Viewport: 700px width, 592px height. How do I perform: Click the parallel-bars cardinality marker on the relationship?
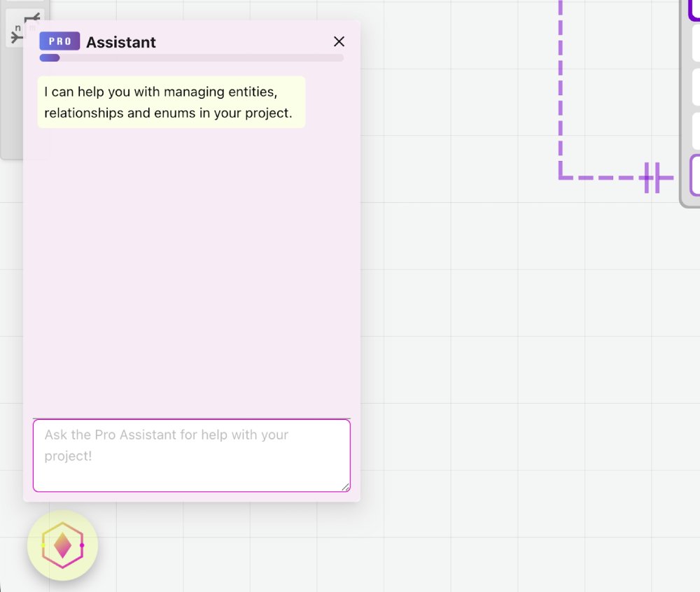point(652,178)
